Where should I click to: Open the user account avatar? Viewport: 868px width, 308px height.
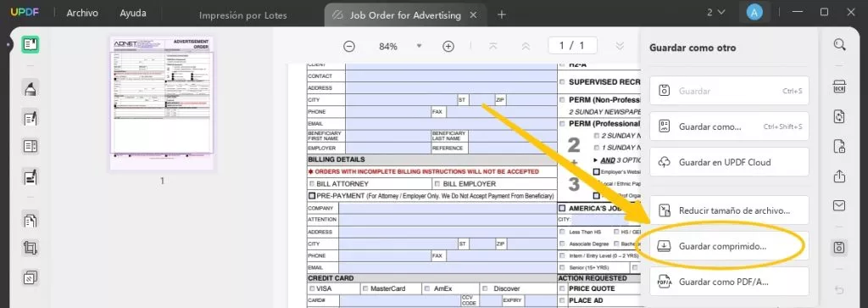754,12
